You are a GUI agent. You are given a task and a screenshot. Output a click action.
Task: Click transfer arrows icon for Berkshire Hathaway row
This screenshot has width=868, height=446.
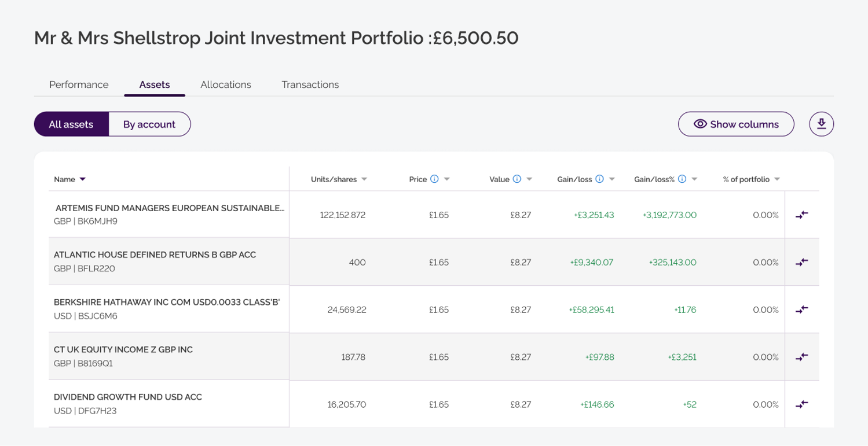pos(802,309)
